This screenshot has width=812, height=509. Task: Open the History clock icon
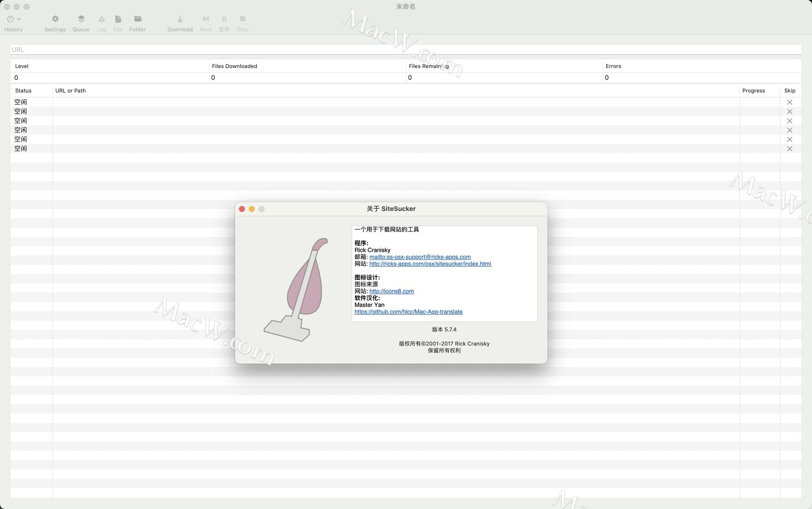point(10,19)
